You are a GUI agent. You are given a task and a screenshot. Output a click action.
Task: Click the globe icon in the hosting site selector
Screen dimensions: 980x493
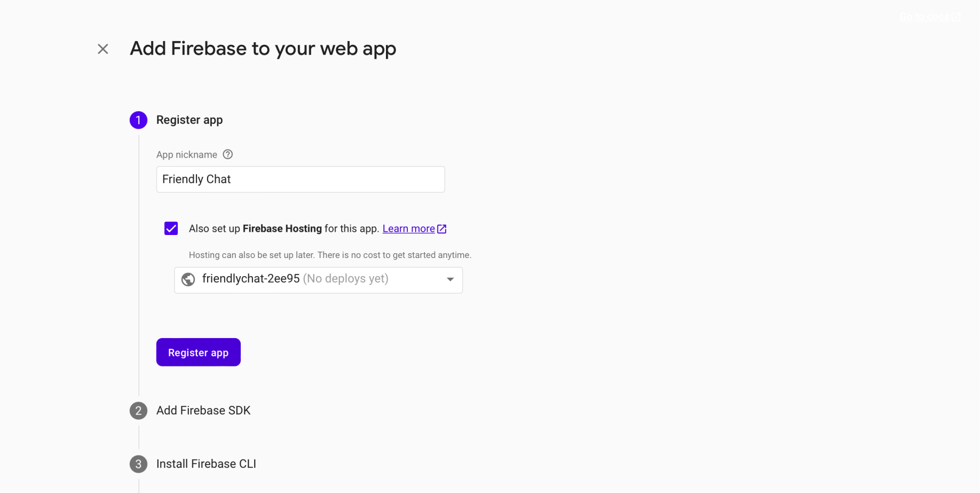point(188,279)
